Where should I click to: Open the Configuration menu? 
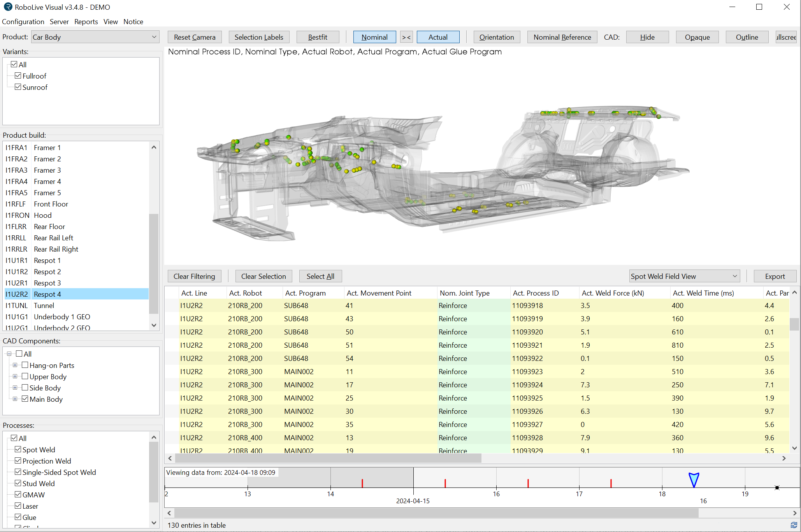[23, 22]
